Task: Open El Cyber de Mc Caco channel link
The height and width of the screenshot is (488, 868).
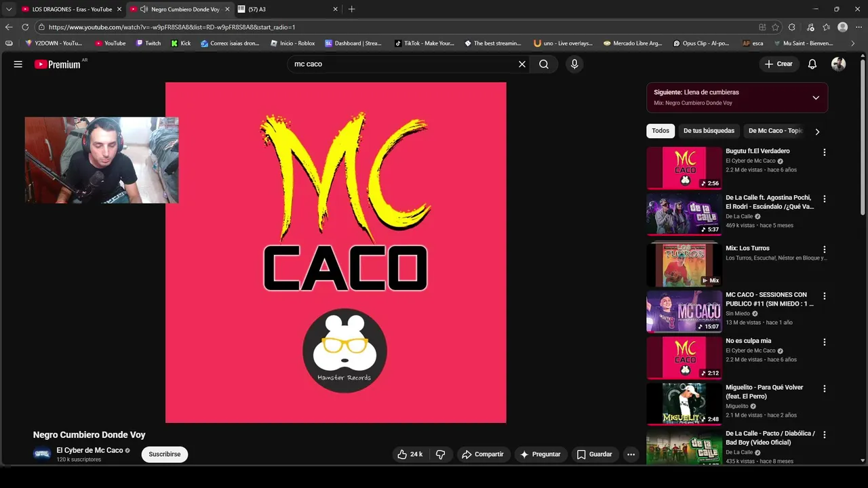Action: (90, 451)
